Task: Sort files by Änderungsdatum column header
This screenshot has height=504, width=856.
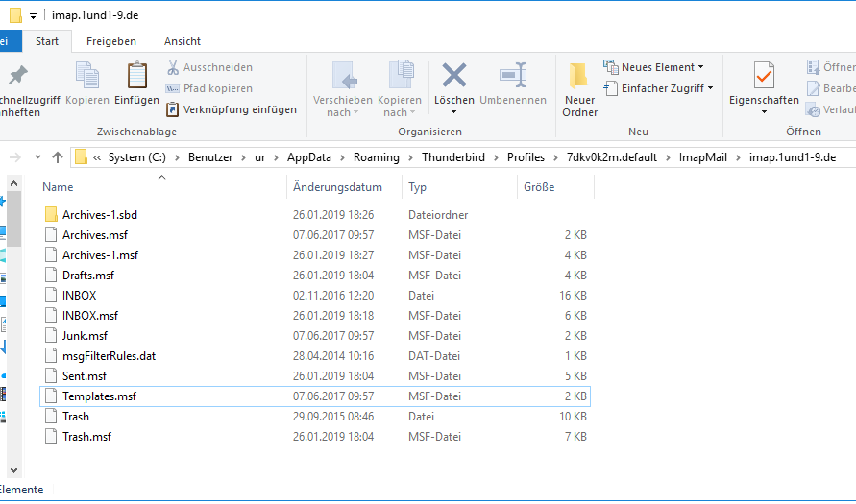Action: [x=337, y=187]
